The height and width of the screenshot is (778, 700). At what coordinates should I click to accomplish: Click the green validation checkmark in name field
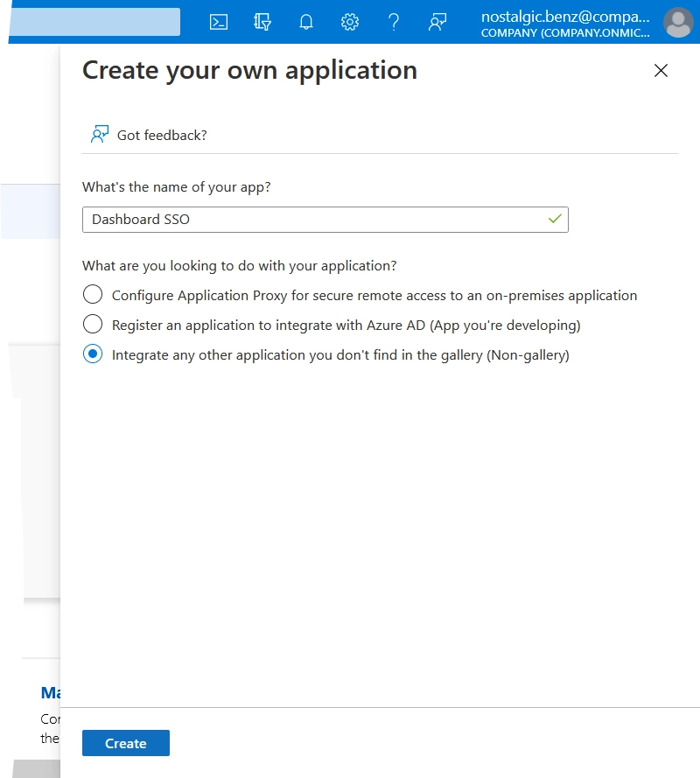tap(555, 219)
